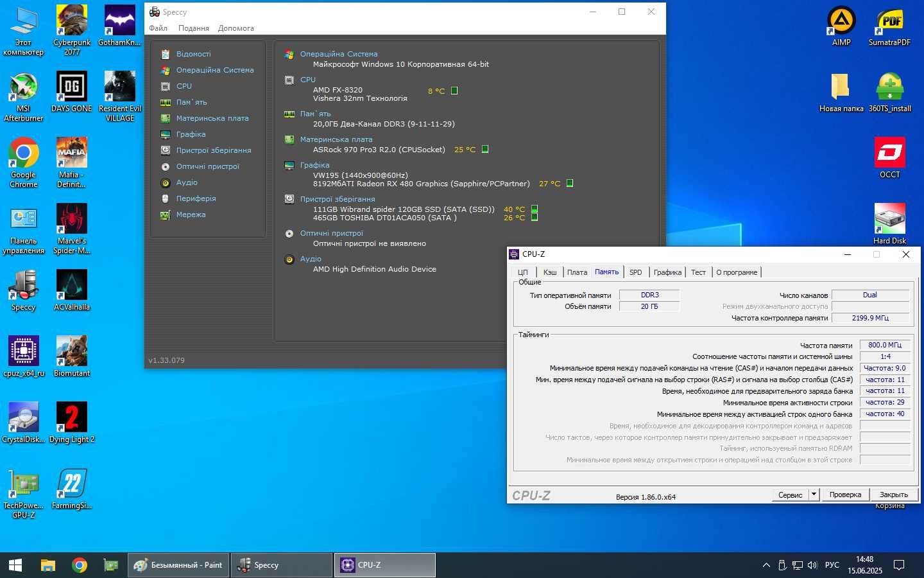
Task: Open SumatraPDF desktop icon
Action: 889,26
